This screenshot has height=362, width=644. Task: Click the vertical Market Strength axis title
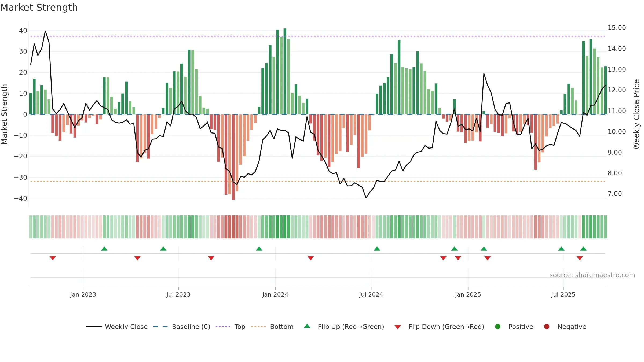[4, 114]
